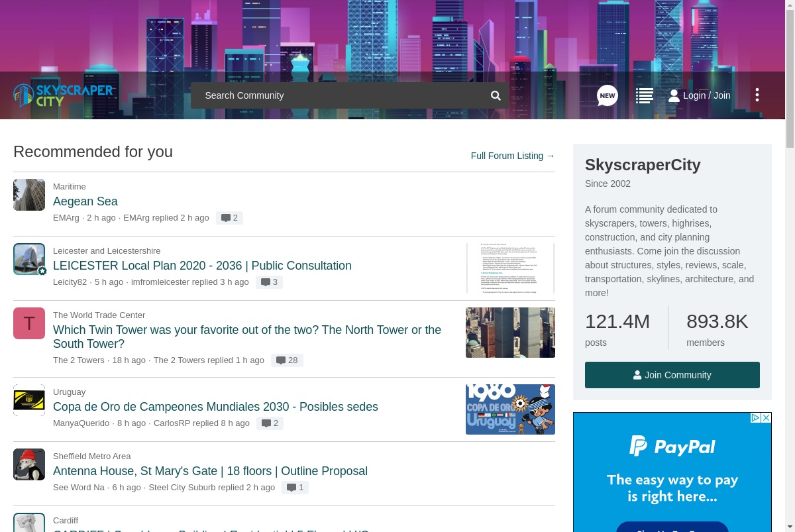
Task: Click the AdChoices icon on ad
Action: tap(755, 418)
